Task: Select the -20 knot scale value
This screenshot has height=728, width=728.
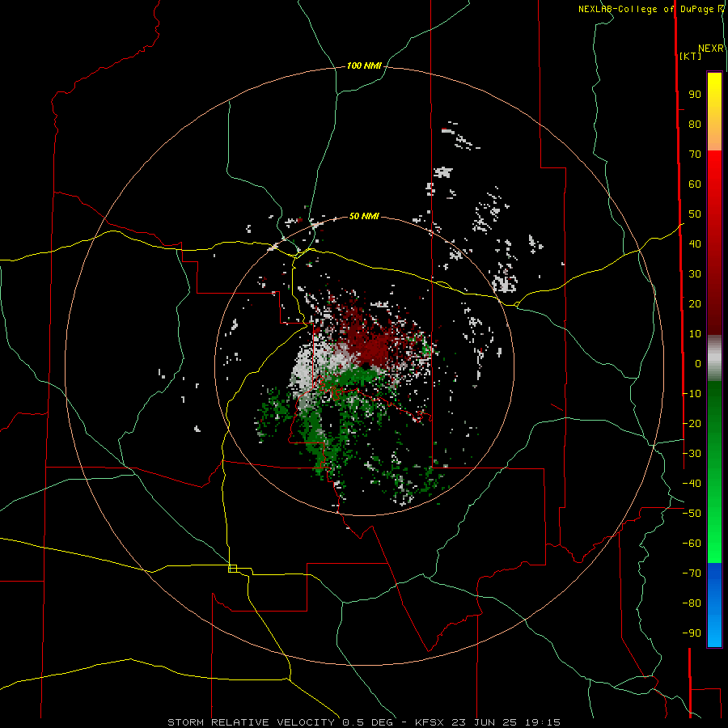Action: pyautogui.click(x=692, y=423)
